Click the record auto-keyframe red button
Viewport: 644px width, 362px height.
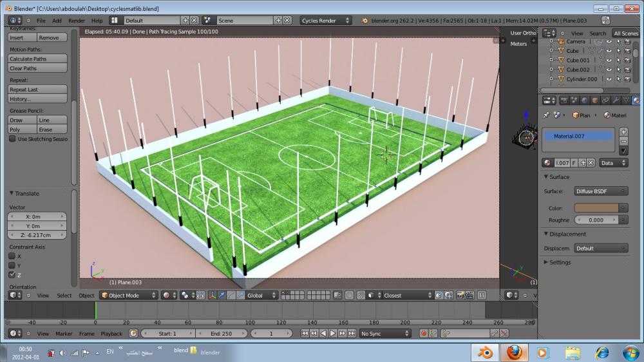click(424, 333)
